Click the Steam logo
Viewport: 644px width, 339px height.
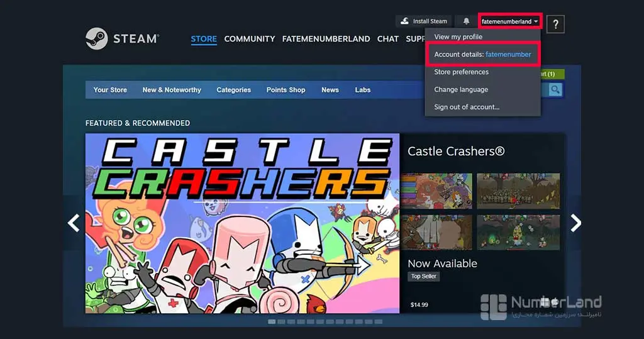(122, 38)
